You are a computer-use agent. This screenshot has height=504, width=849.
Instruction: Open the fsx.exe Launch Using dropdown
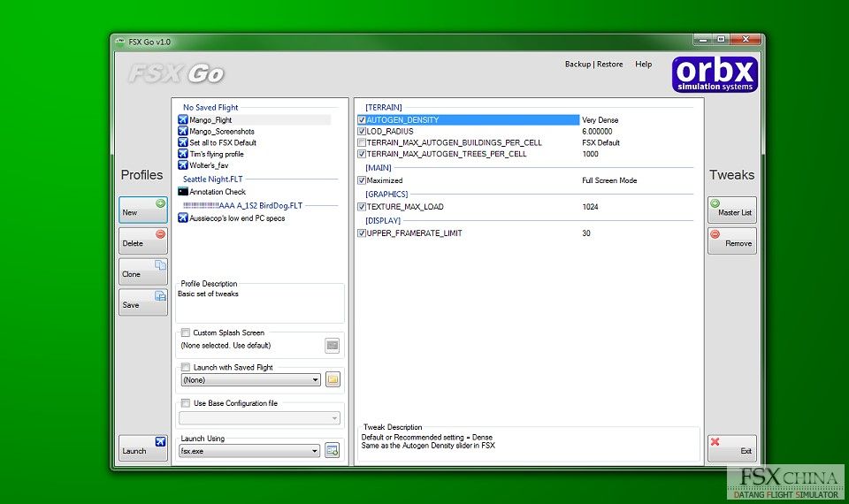click(250, 451)
